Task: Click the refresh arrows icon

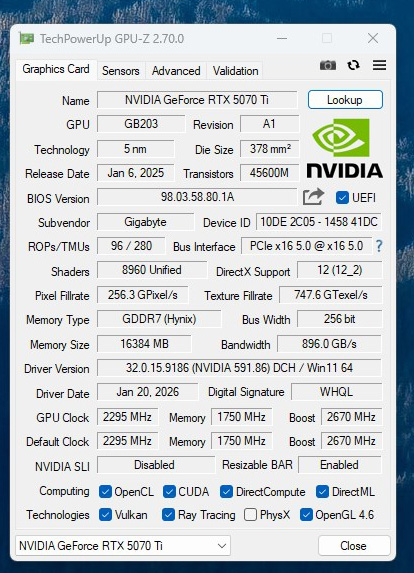Action: click(353, 65)
